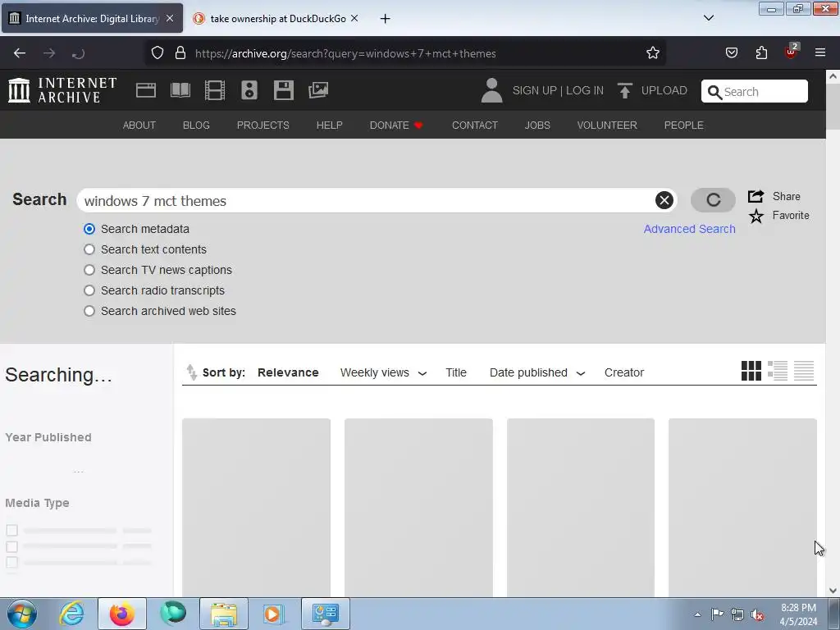Select Search text contents option
The image size is (840, 630).
[89, 249]
